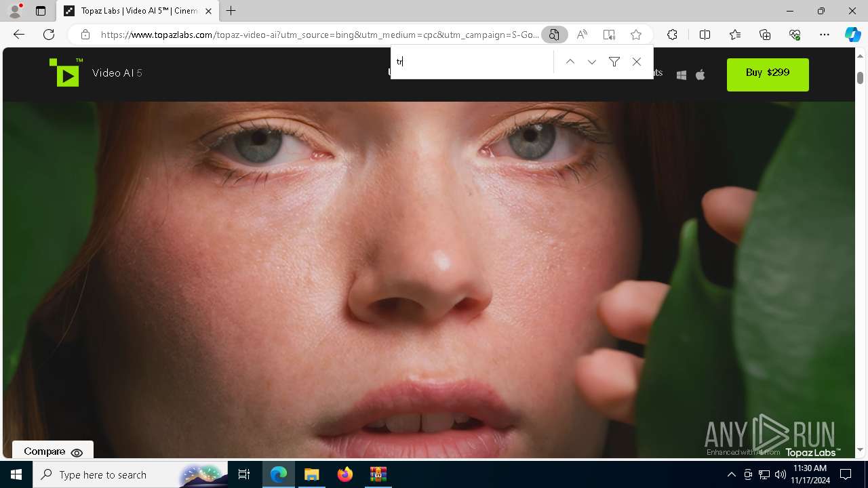Screen dimensions: 868x488
Task: Open the Favorites list
Action: pyautogui.click(x=735, y=35)
